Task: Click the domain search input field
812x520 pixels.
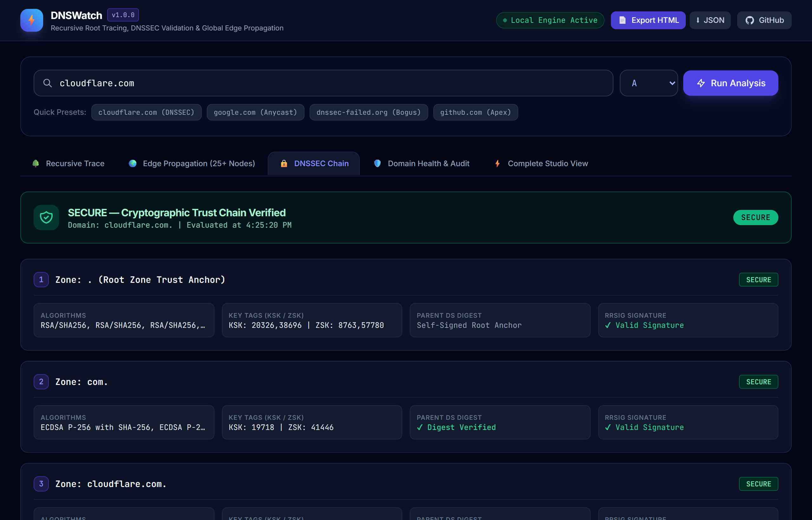Action: [x=323, y=83]
